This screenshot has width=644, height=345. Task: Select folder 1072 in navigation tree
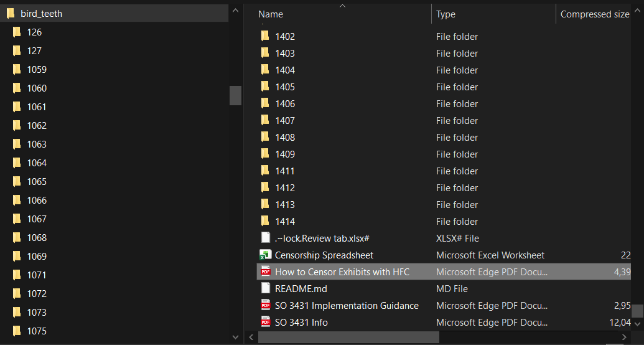[x=37, y=293]
